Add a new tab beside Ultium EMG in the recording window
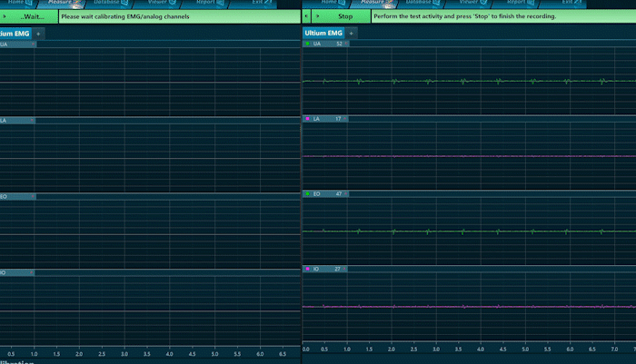The height and width of the screenshot is (364, 636). click(x=352, y=34)
